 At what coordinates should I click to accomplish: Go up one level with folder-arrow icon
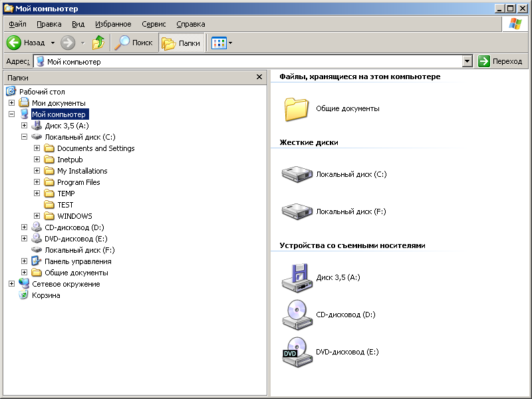coord(98,43)
